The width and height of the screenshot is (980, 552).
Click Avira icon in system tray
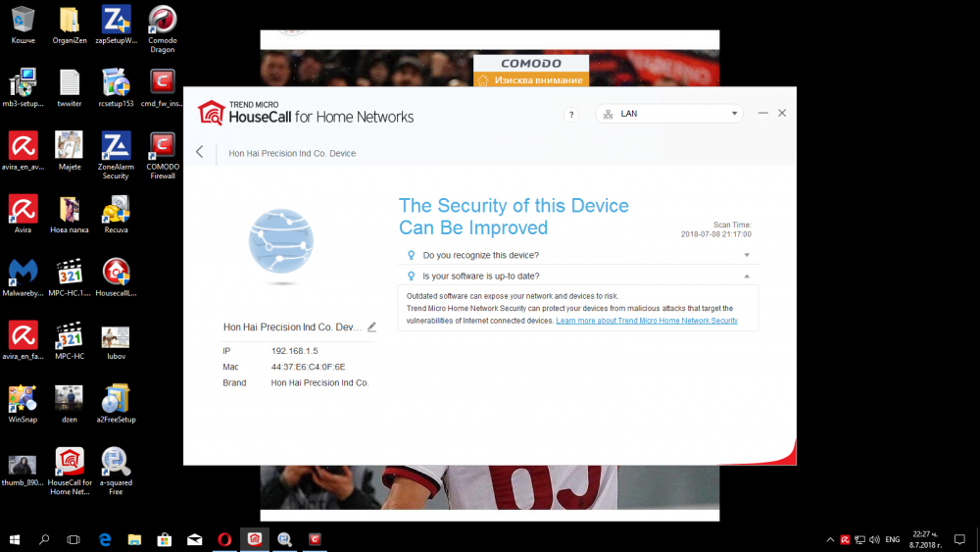pyautogui.click(x=845, y=539)
